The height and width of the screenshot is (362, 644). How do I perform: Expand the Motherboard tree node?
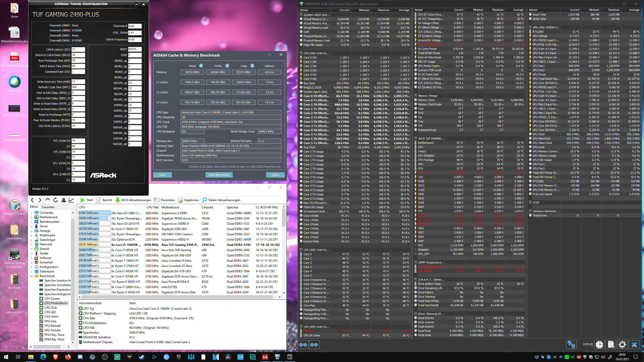[32, 217]
